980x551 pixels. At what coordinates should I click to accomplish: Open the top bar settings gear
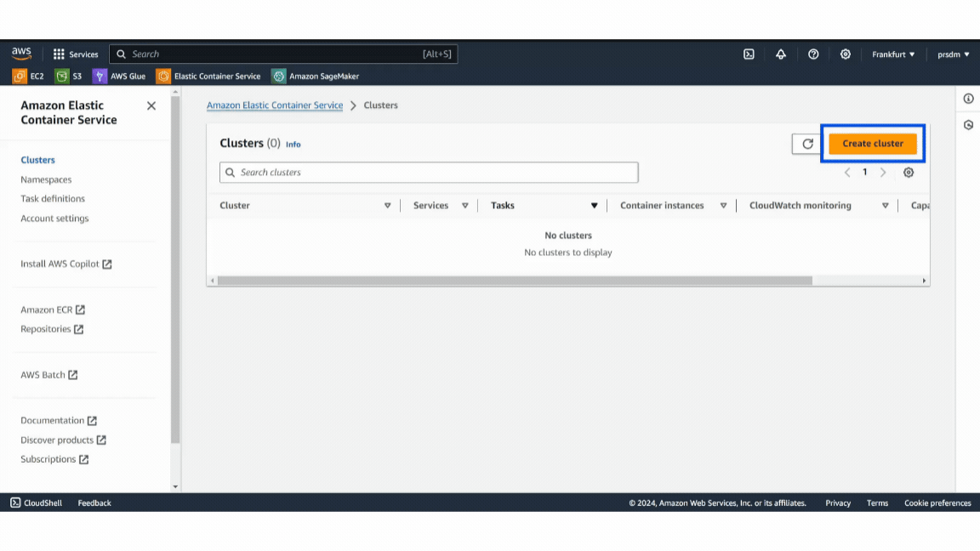[x=845, y=54]
